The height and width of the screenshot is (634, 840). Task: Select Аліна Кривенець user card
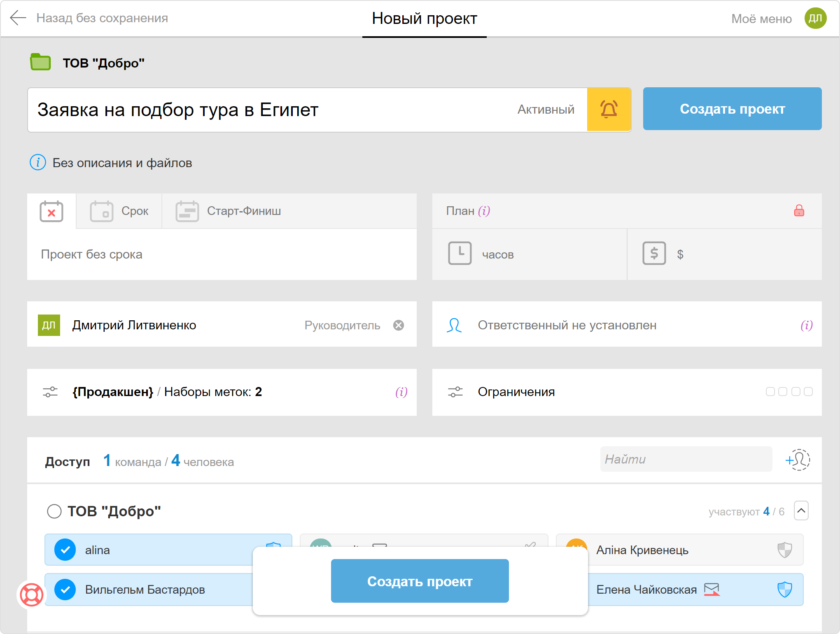pos(679,550)
